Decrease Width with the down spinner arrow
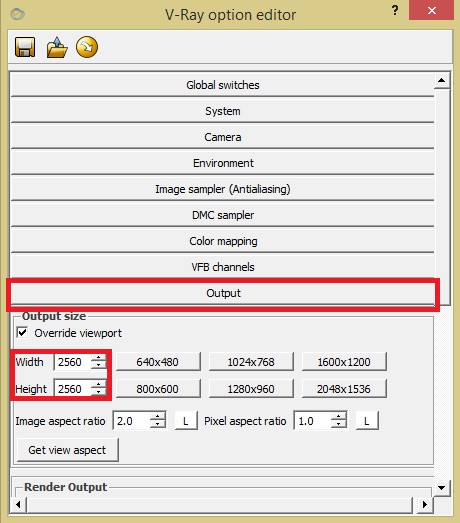Image resolution: width=460 pixels, height=523 pixels. point(98,366)
